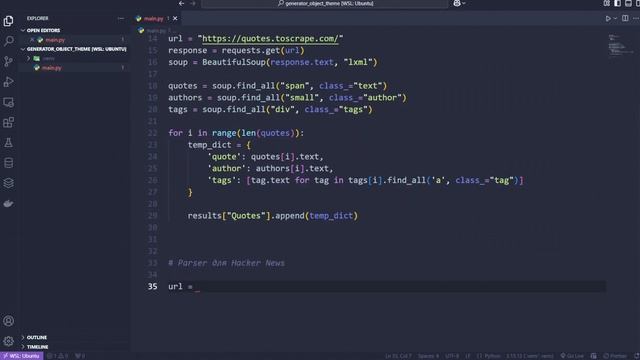
Task: Open the run button dropdown arrow
Action: [615, 18]
